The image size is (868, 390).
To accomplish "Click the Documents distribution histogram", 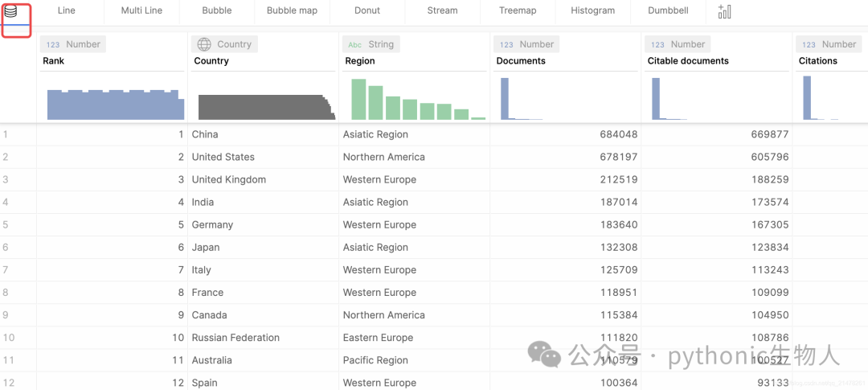I will point(522,99).
